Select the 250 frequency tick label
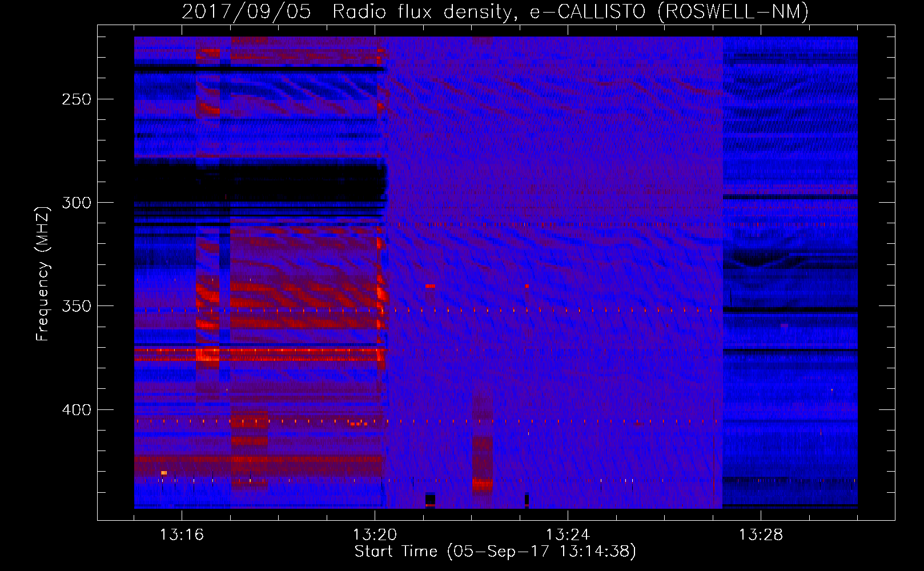Viewport: 924px width, 571px height. click(x=77, y=99)
